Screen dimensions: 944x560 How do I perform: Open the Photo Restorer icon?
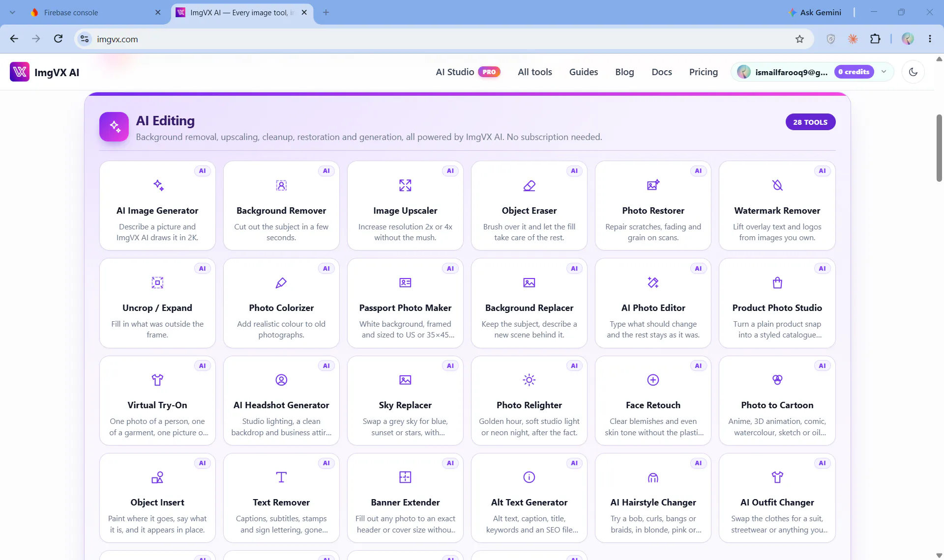(653, 185)
